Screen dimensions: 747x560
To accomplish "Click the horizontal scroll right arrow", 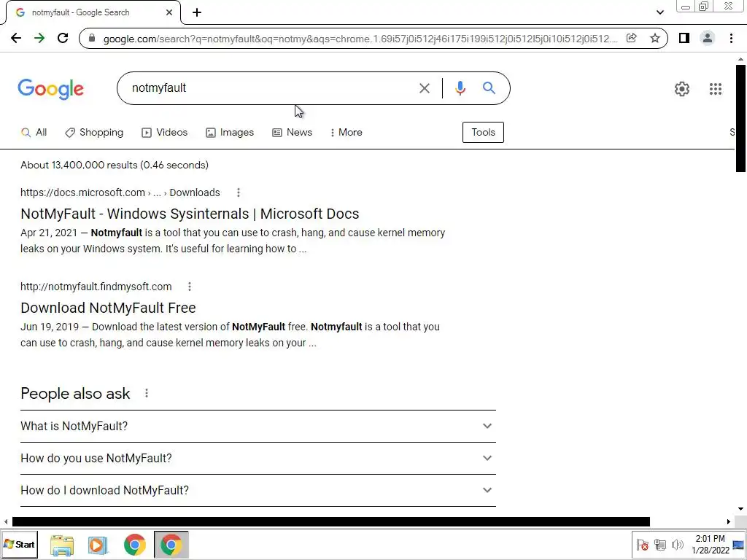I will (729, 522).
